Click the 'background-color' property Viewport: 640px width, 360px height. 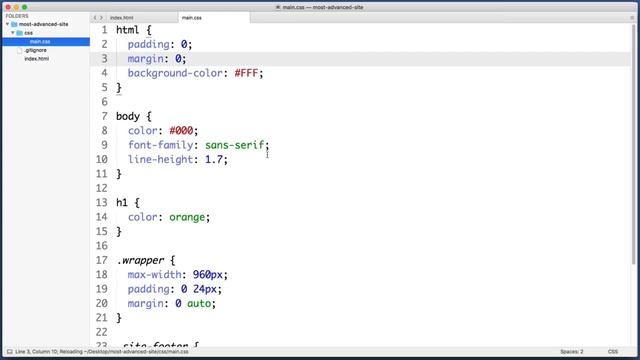point(175,73)
